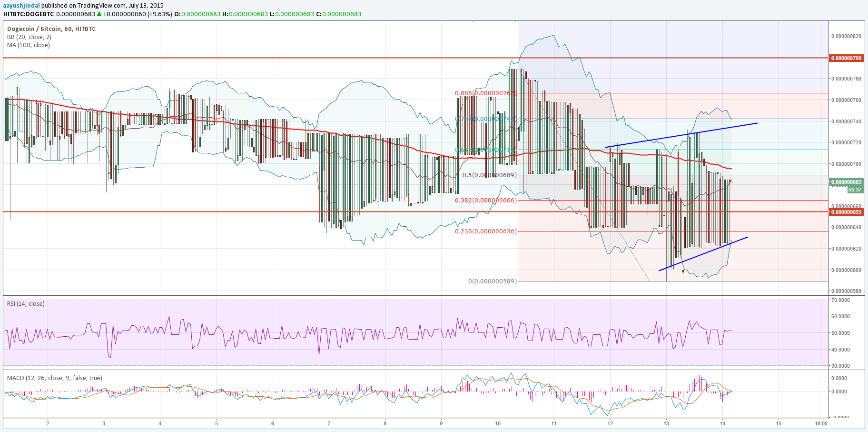Click the red 0.000000799 price label
This screenshot has height=432, width=868.
point(846,58)
